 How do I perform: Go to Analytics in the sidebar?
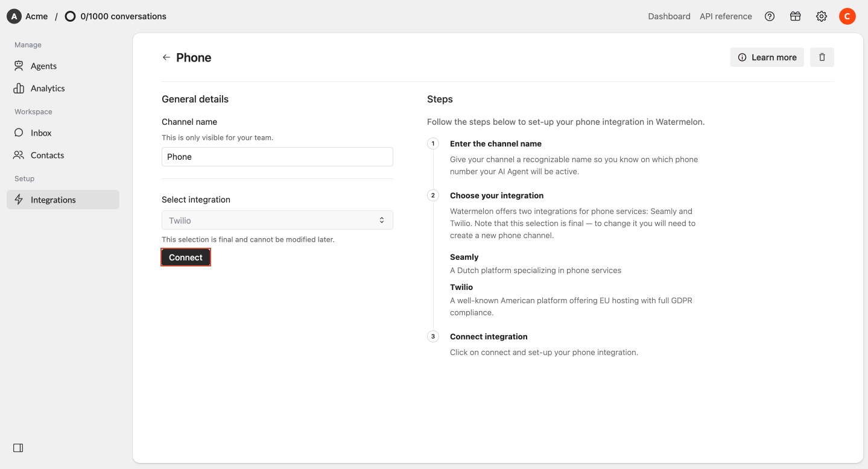pyautogui.click(x=63, y=88)
